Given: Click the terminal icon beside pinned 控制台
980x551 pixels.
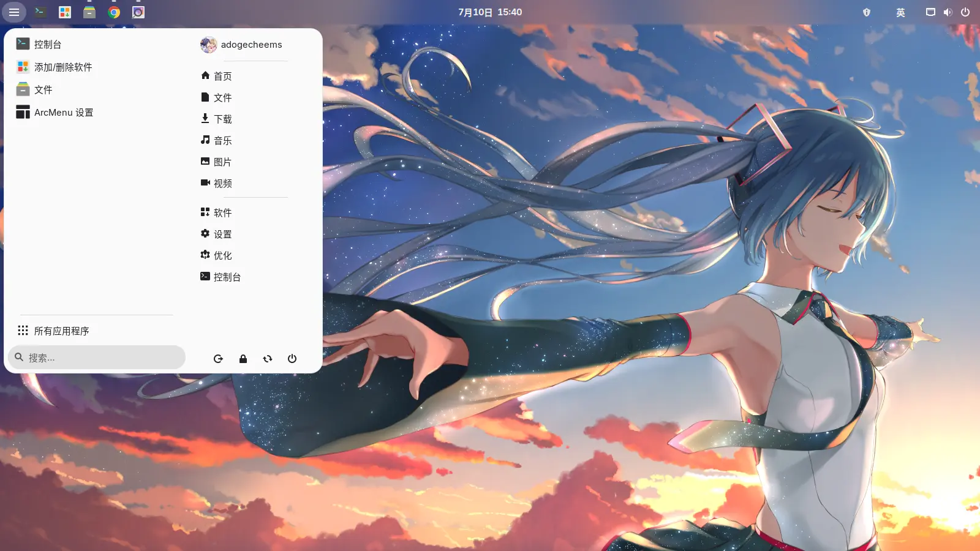Looking at the screenshot, I should click(x=23, y=43).
